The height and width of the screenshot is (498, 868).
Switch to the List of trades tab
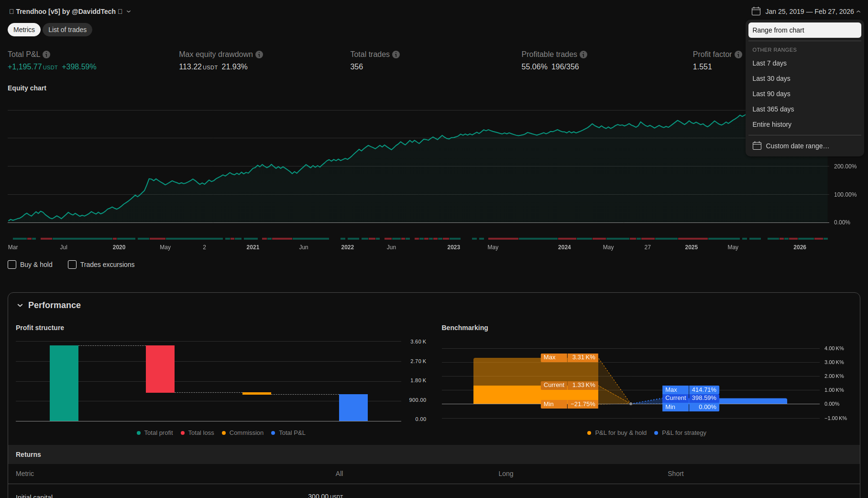click(x=67, y=30)
